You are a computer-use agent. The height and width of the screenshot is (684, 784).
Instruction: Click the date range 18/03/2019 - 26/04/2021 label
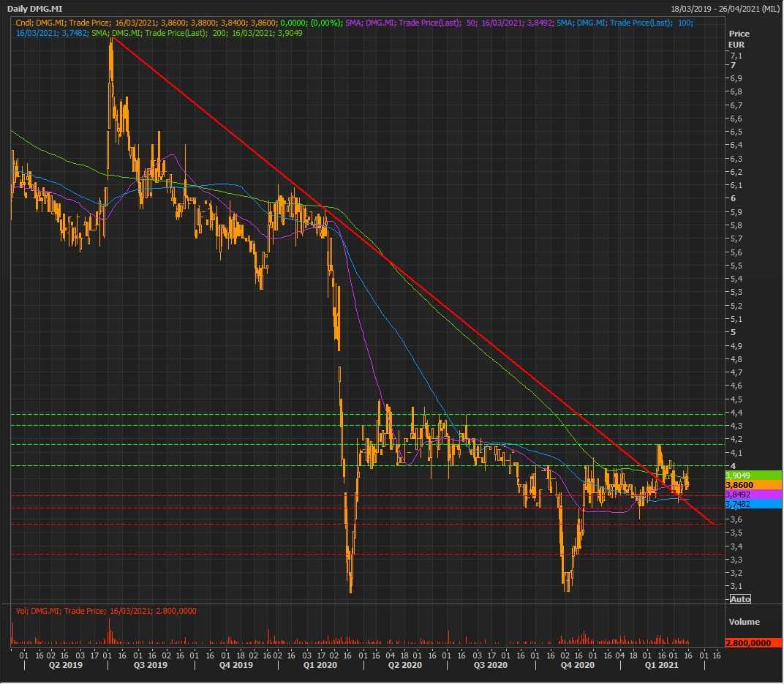pos(725,8)
